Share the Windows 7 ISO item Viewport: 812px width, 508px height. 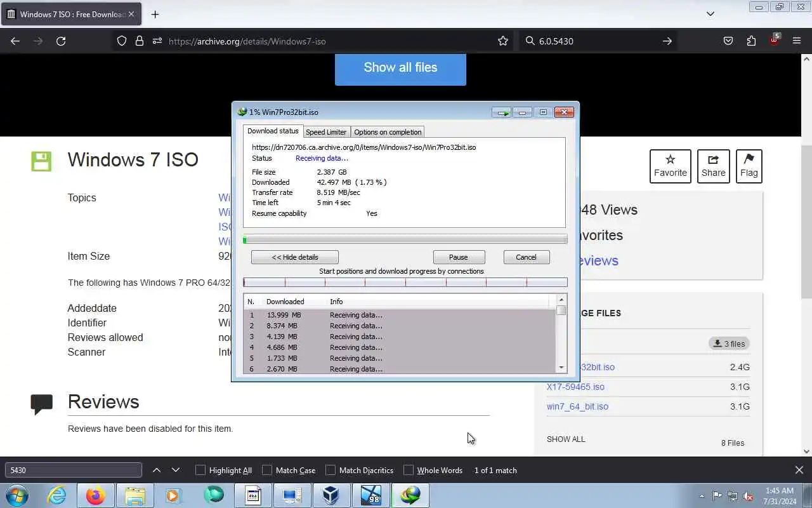tap(714, 166)
